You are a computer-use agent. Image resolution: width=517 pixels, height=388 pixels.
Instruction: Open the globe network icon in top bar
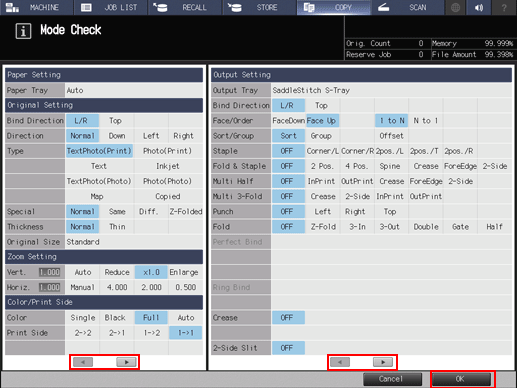[x=455, y=7]
